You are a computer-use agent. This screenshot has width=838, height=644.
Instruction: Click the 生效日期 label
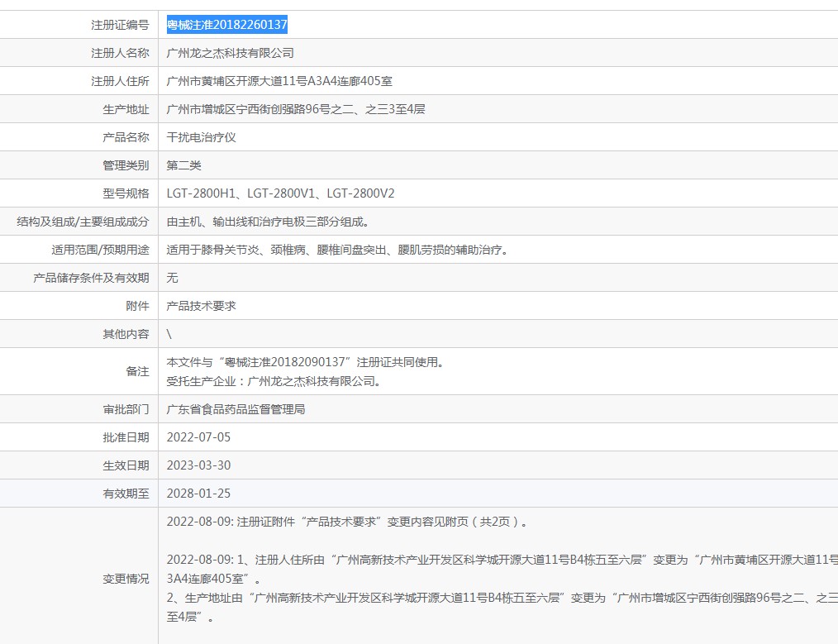126,465
